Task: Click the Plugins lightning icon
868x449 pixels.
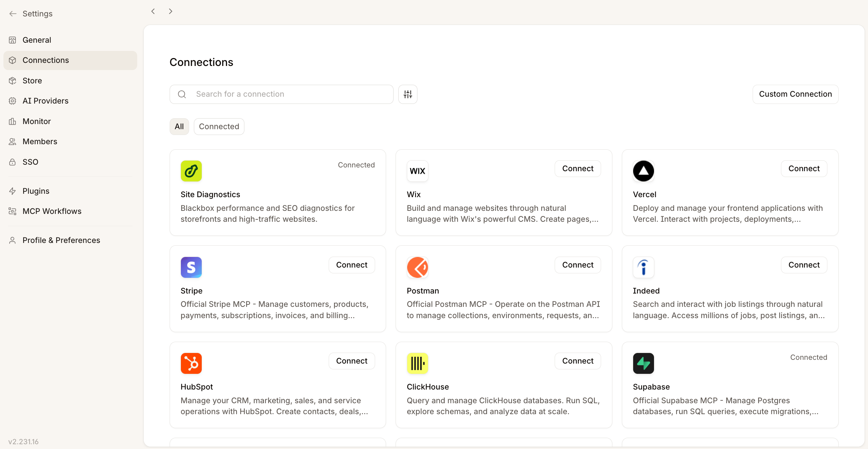Action: tap(13, 191)
